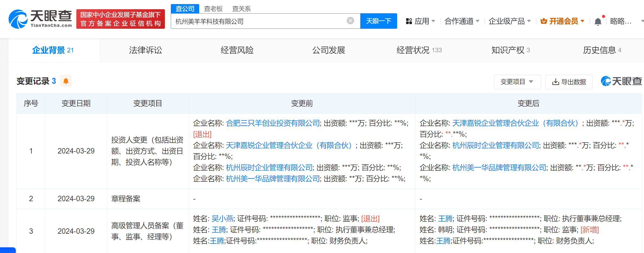Click the [新增] tag beside 韩明
Screen dimensions: 644x253
tap(590, 230)
